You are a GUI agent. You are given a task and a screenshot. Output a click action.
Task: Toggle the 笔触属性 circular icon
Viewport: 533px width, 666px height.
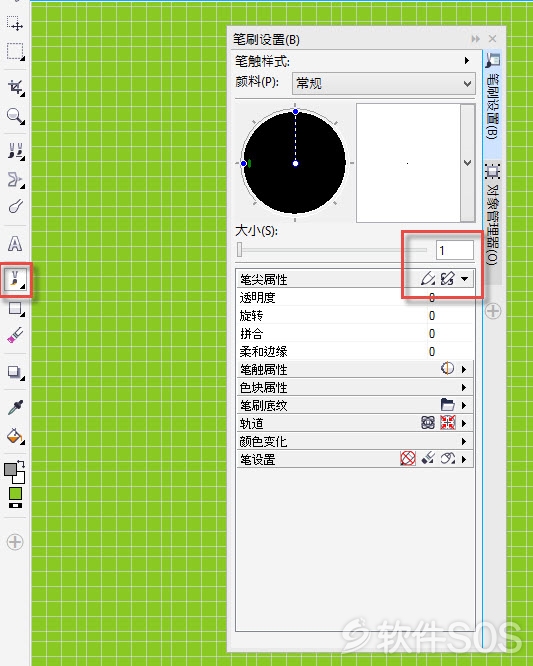click(447, 369)
